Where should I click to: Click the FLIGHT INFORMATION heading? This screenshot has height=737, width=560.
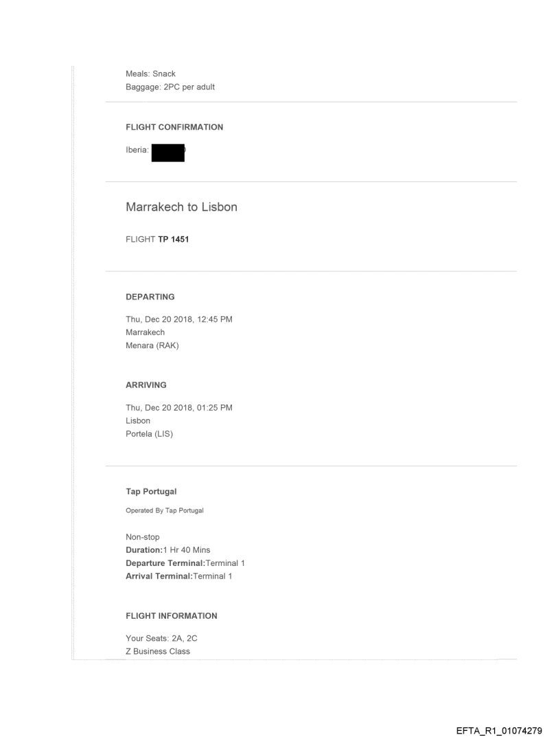click(172, 615)
